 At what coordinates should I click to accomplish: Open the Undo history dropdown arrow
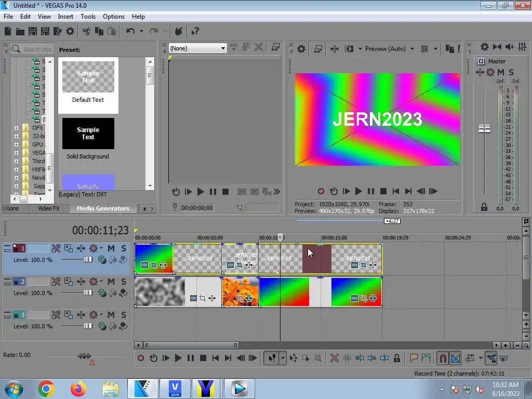(x=141, y=31)
